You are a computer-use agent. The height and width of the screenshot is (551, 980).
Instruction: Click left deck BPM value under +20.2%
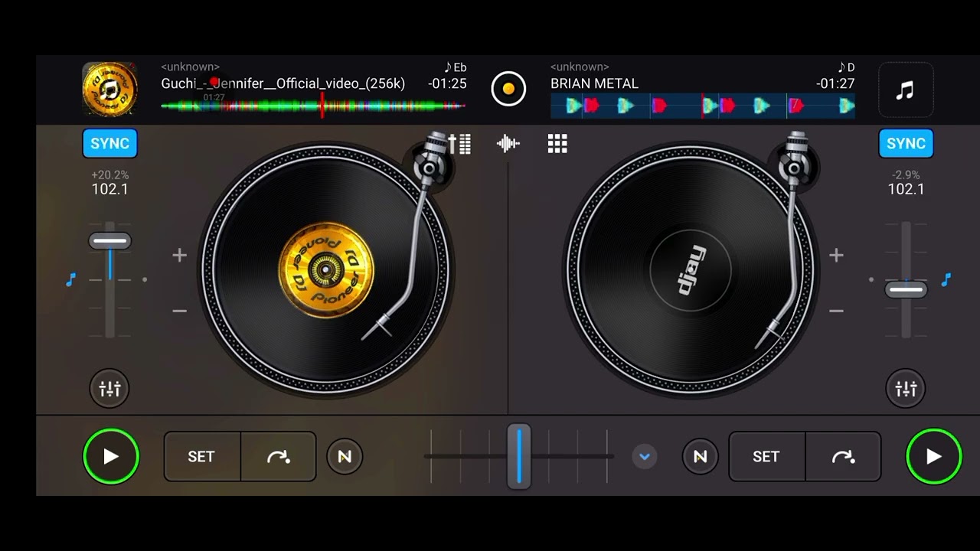pyautogui.click(x=109, y=189)
